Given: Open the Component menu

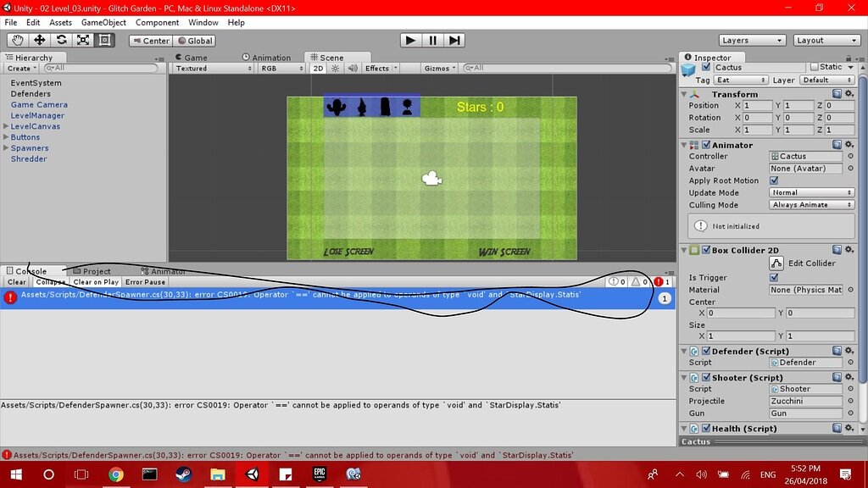Looking at the screenshot, I should 157,23.
